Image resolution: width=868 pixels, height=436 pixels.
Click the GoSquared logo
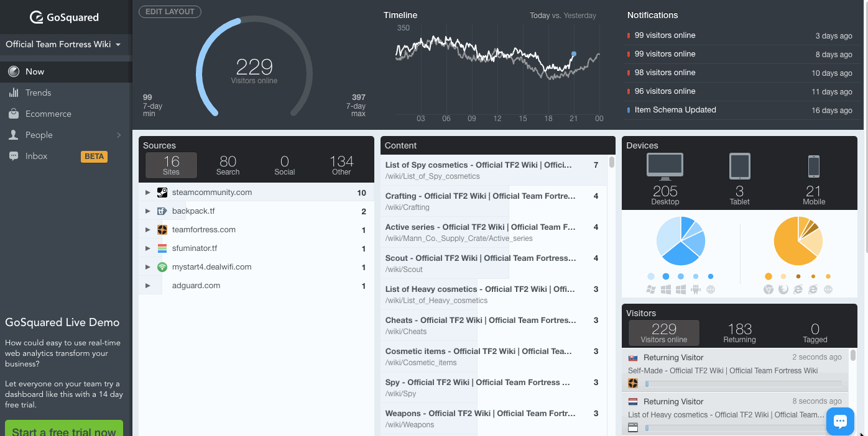pos(64,17)
